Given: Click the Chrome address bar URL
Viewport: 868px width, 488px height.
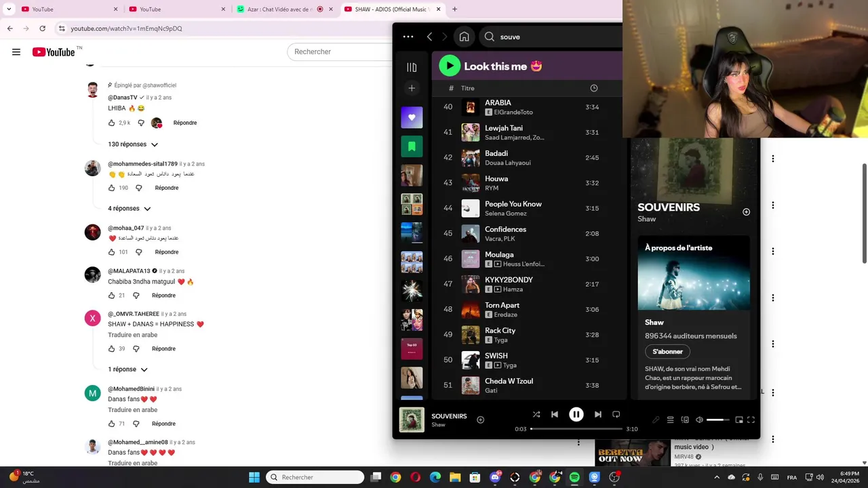Looking at the screenshot, I should [x=126, y=28].
